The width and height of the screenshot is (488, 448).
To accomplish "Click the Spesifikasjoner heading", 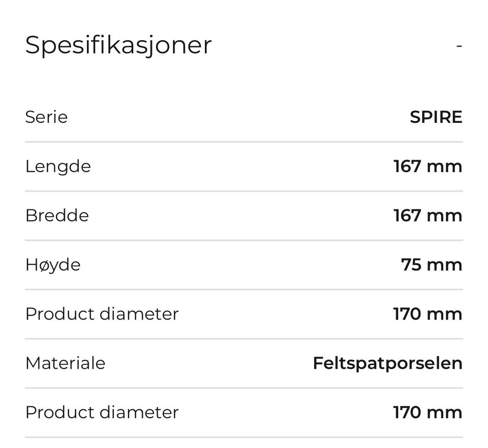I will pyautogui.click(x=118, y=46).
